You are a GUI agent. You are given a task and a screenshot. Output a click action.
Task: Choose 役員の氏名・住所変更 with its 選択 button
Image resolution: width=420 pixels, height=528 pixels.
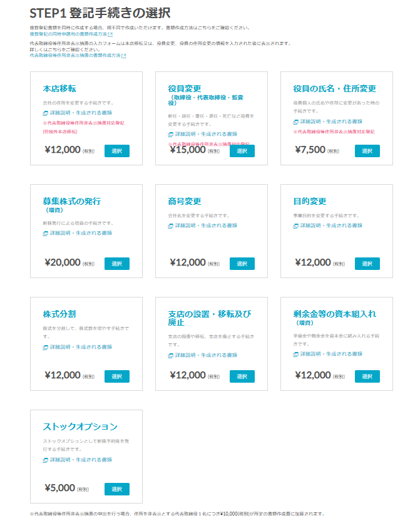(367, 151)
